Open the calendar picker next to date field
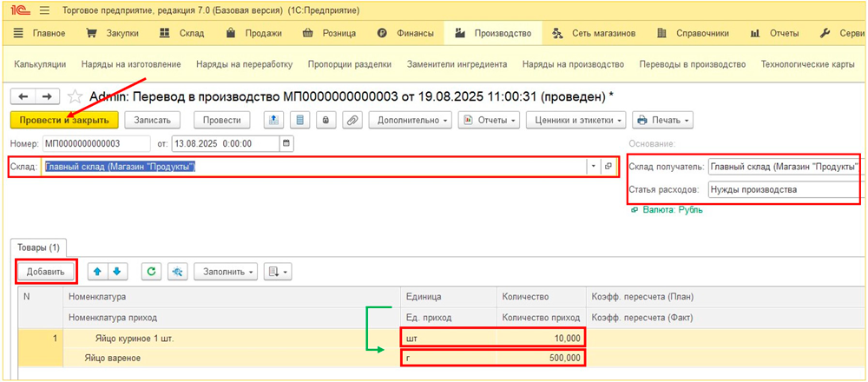Image resolution: width=868 pixels, height=382 pixels. coord(287,142)
